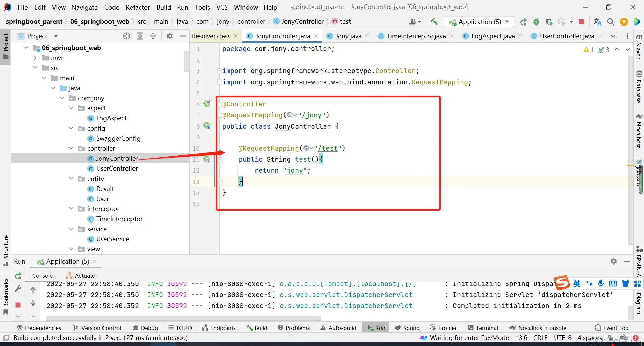Image resolution: width=644 pixels, height=346 pixels.
Task: Close the LogAspect.java tab
Action: tap(520, 36)
